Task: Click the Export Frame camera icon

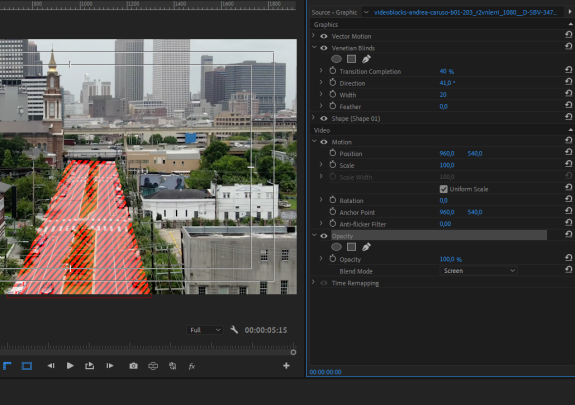Action: pyautogui.click(x=133, y=366)
